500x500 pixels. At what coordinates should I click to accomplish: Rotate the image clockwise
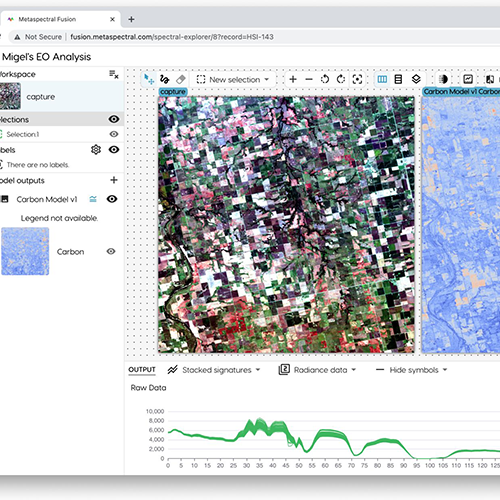click(341, 79)
